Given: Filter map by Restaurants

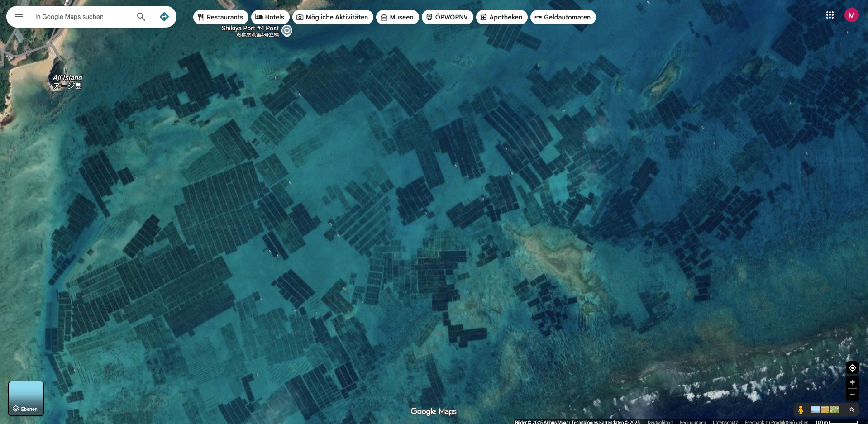Looking at the screenshot, I should click(x=220, y=17).
